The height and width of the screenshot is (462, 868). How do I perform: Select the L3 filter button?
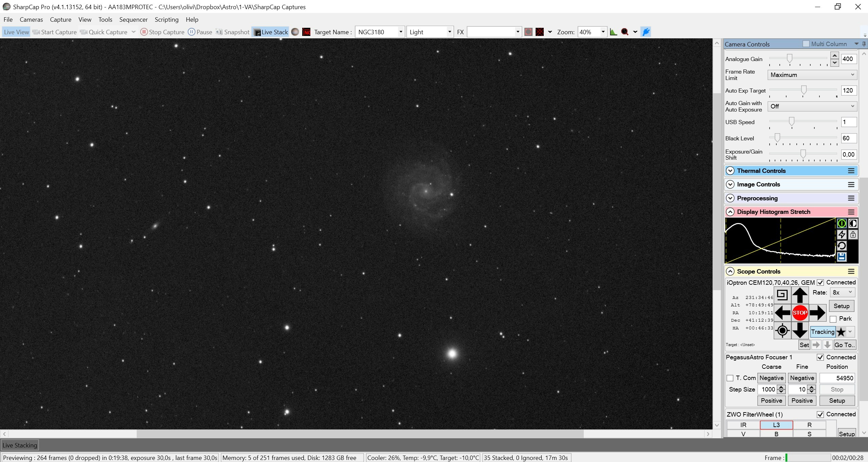(776, 425)
